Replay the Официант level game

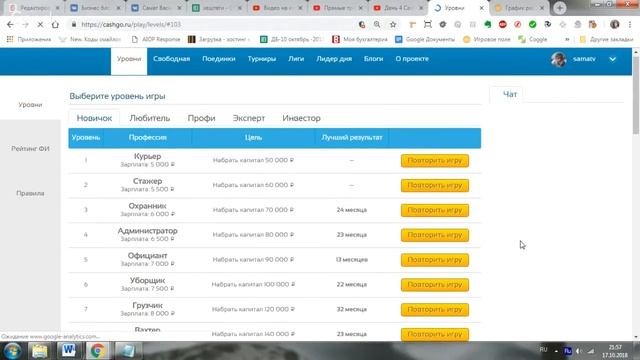435,260
